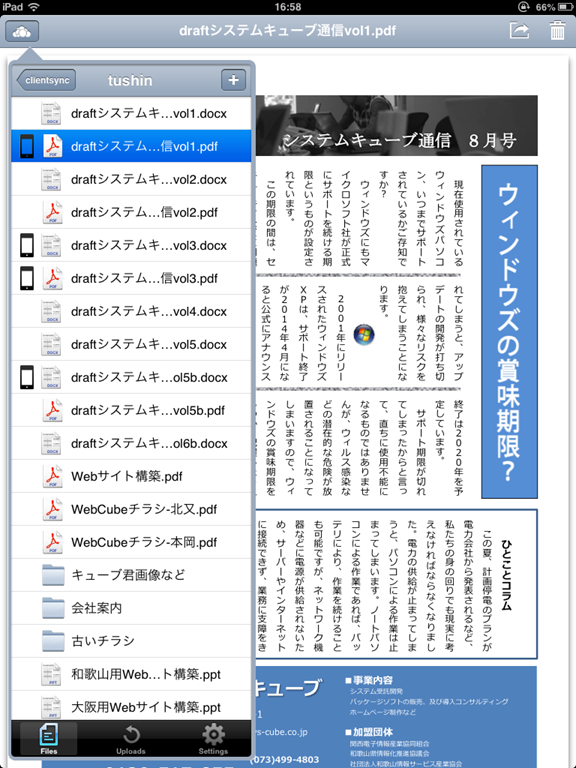Open the キューブ君画像など folder
The height and width of the screenshot is (768, 576).
pyautogui.click(x=131, y=575)
